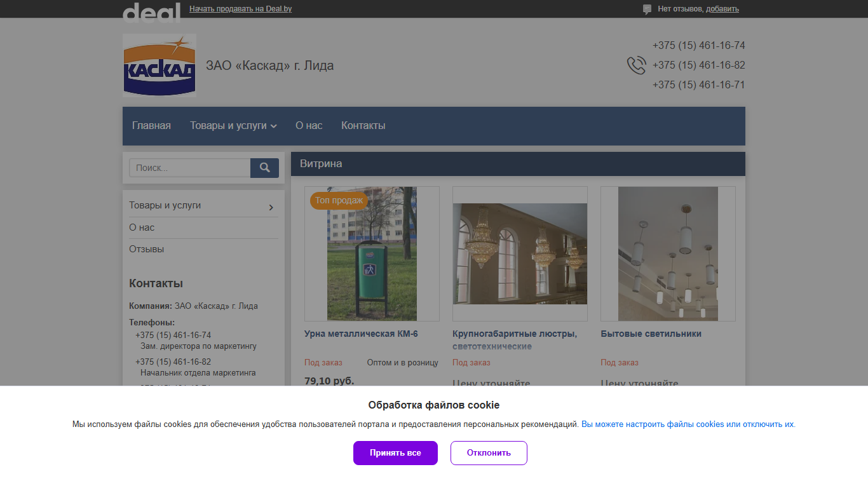
Task: Click Зам. директора по маркетингу text
Action: click(x=198, y=346)
